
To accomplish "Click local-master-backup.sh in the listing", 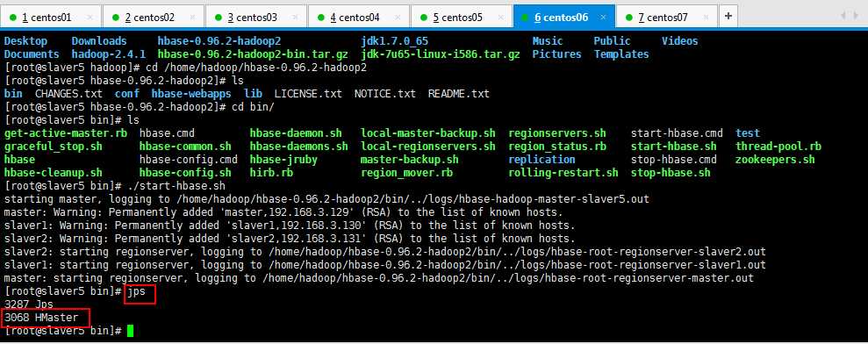I will (x=428, y=133).
